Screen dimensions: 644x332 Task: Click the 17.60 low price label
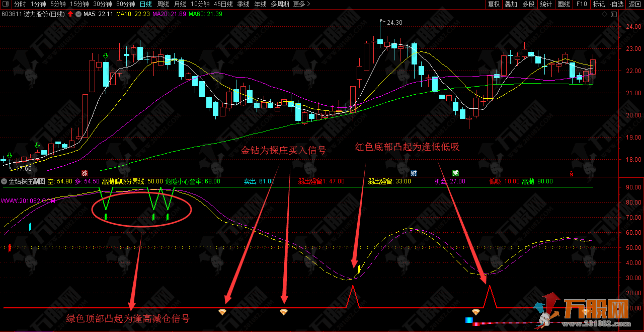click(x=24, y=168)
